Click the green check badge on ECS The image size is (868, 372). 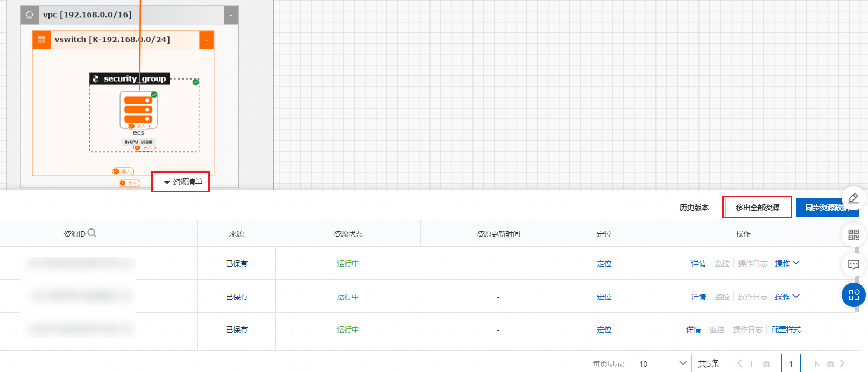154,95
